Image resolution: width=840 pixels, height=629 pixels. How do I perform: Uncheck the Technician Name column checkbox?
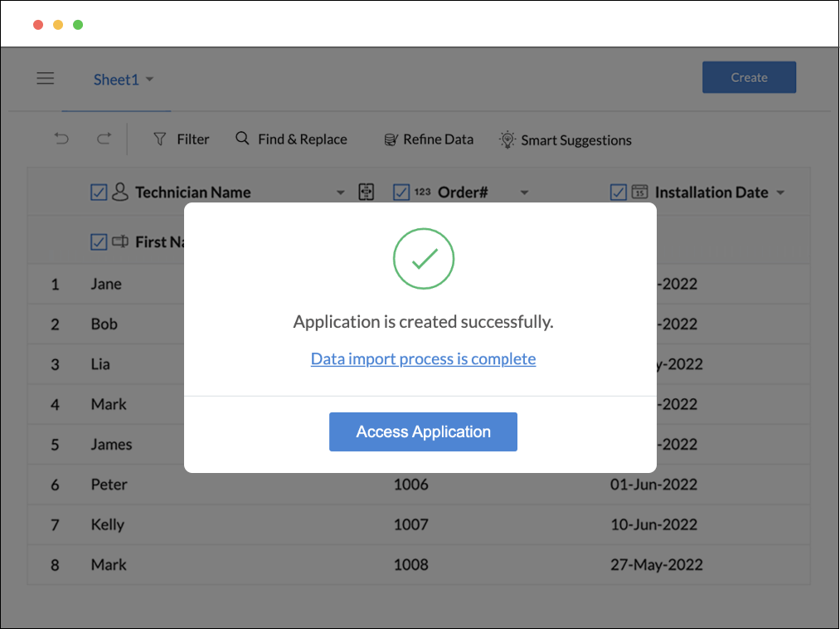pos(99,193)
